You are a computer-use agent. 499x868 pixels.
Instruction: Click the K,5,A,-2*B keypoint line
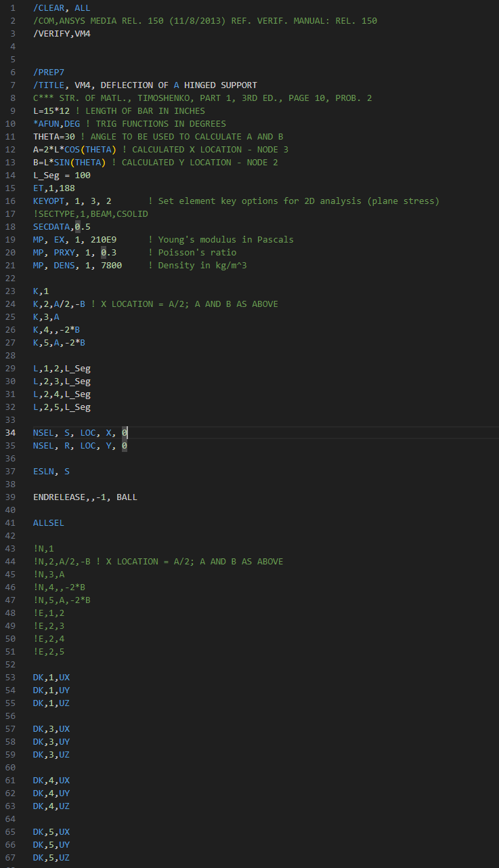(59, 343)
